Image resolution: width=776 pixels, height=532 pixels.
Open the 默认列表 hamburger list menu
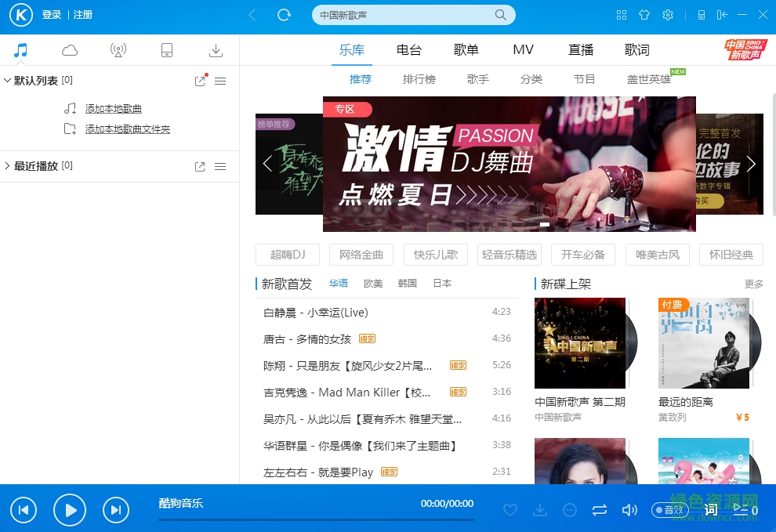[x=220, y=80]
